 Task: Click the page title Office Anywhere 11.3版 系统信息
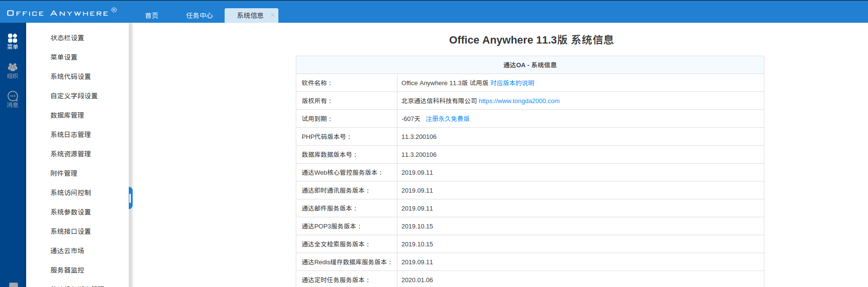point(531,40)
